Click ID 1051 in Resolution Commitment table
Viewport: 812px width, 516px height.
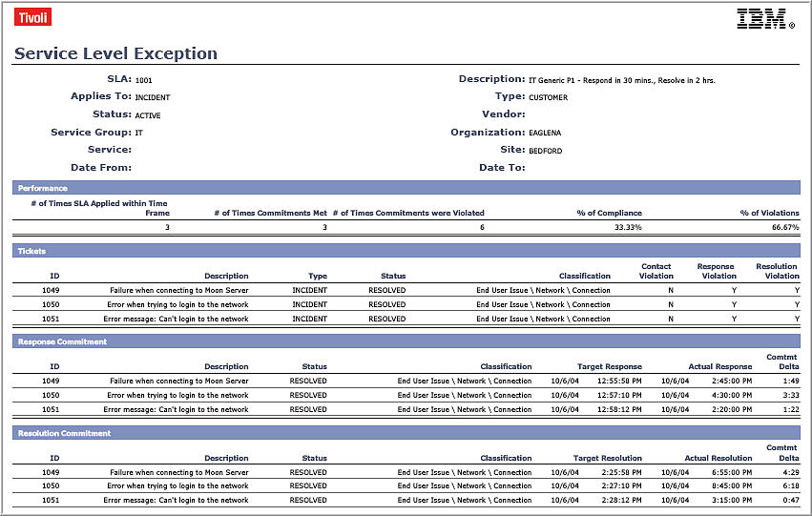pyautogui.click(x=51, y=501)
